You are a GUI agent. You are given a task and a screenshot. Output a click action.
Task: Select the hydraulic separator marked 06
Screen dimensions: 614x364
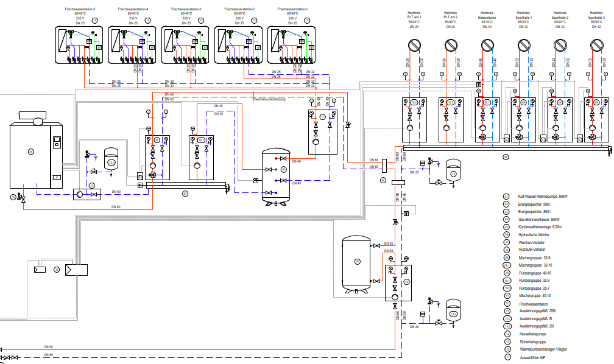[384, 166]
